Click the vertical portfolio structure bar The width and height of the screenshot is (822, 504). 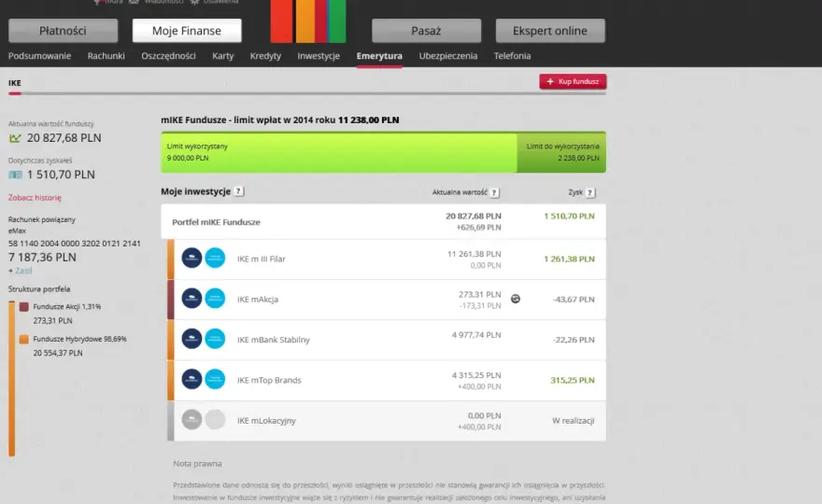[x=11, y=379]
